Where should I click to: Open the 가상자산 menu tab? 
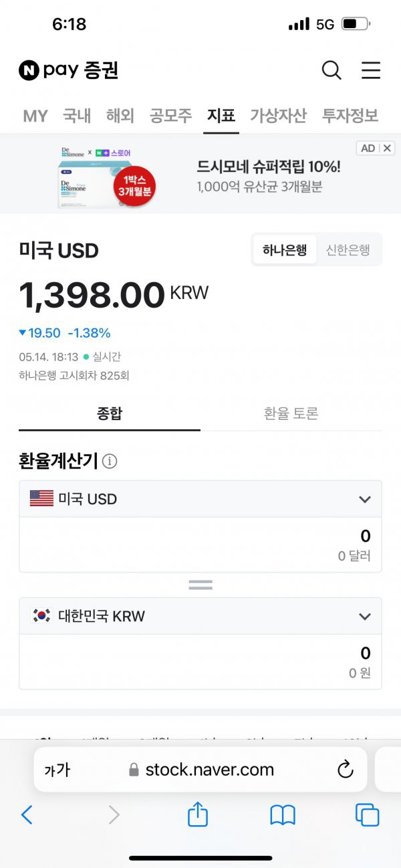click(278, 115)
